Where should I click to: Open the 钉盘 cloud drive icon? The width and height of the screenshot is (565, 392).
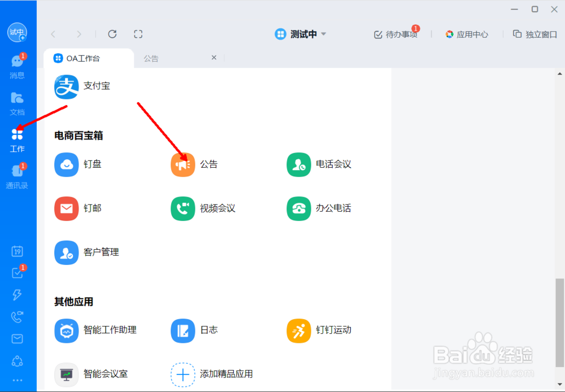click(66, 165)
